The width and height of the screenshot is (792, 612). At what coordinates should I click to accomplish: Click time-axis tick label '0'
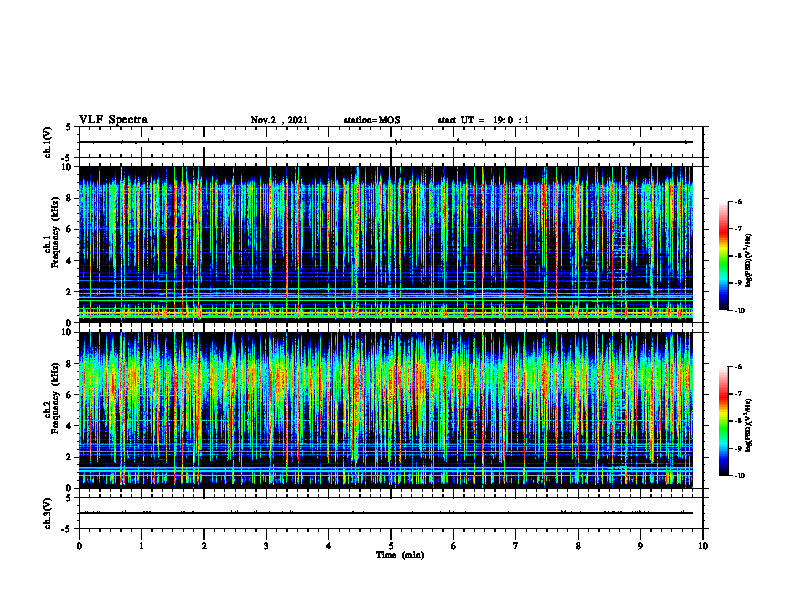point(79,546)
